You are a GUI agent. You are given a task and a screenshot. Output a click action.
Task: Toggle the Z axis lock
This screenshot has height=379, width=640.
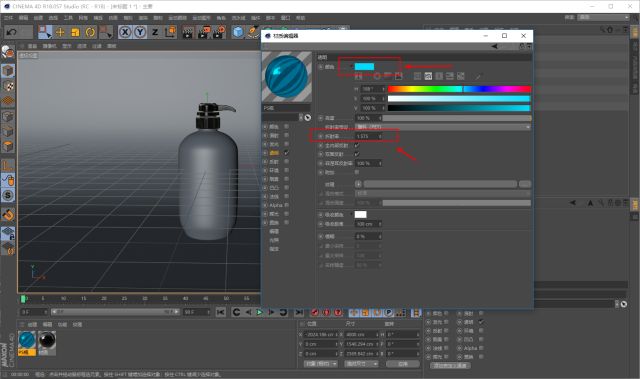(x=155, y=32)
